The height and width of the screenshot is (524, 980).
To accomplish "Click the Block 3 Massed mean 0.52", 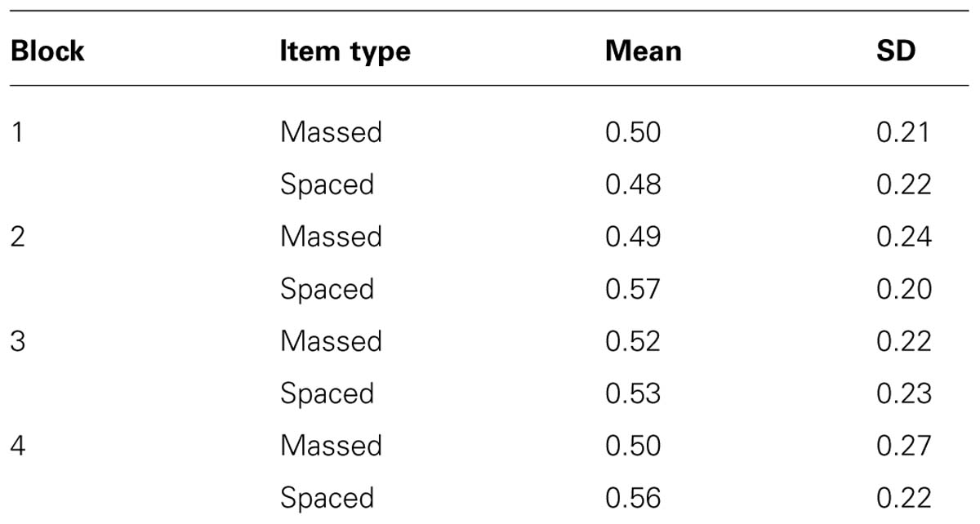I will 633,341.
